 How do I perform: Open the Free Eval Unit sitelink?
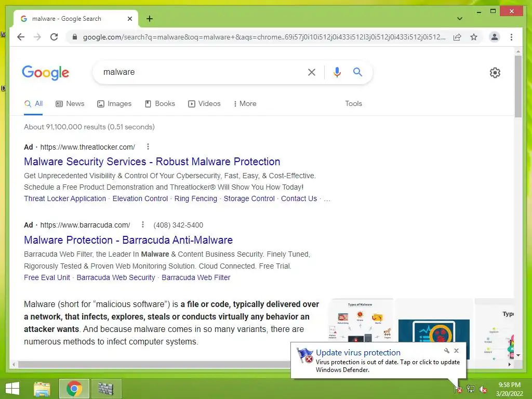[47, 277]
